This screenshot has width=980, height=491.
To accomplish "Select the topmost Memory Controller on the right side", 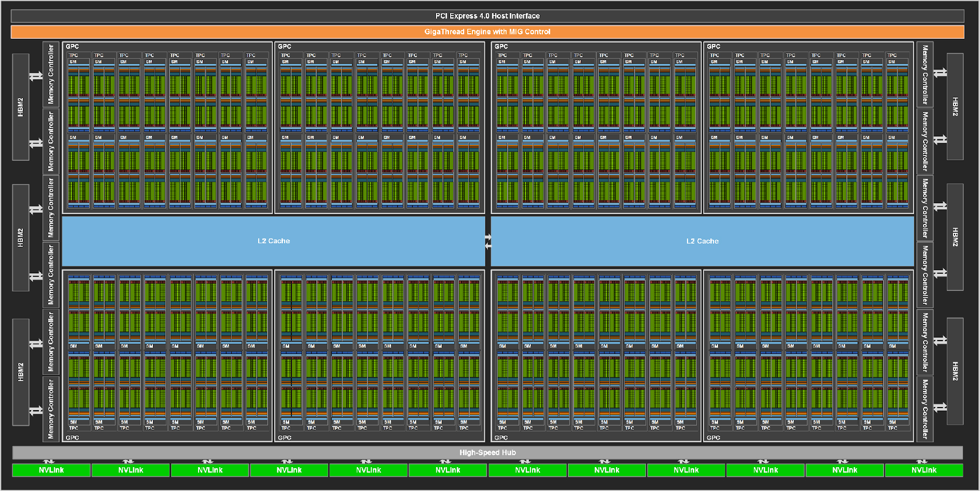I will pos(925,74).
